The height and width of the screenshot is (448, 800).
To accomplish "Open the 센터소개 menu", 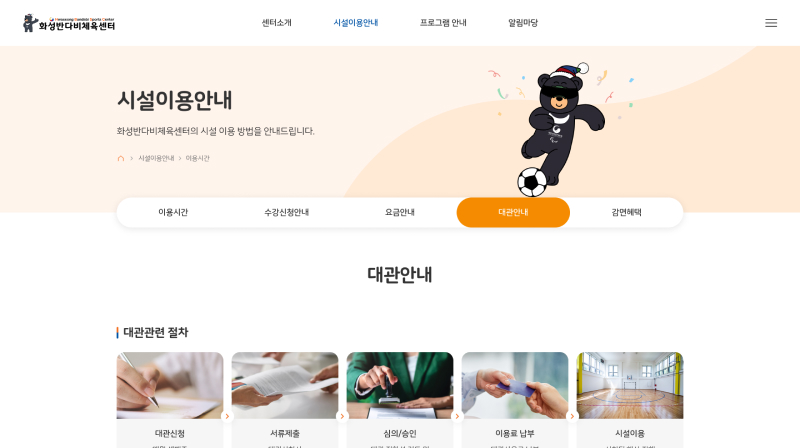I will 276,23.
